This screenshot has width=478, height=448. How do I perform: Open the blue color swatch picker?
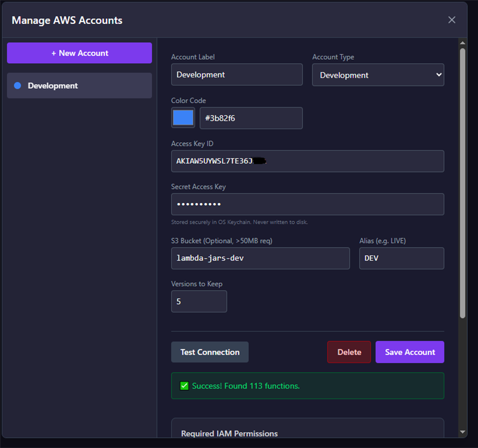click(183, 118)
